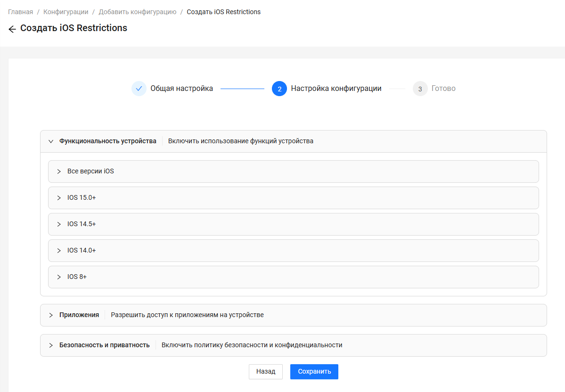Click the checkmark icon for Общая настройка step
Image resolution: width=565 pixels, height=392 pixels.
[139, 89]
